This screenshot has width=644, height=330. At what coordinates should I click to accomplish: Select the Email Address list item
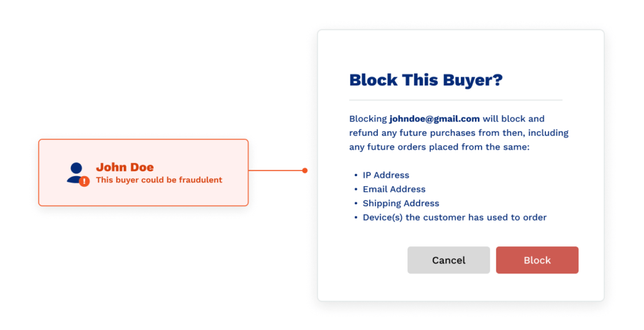tap(394, 189)
